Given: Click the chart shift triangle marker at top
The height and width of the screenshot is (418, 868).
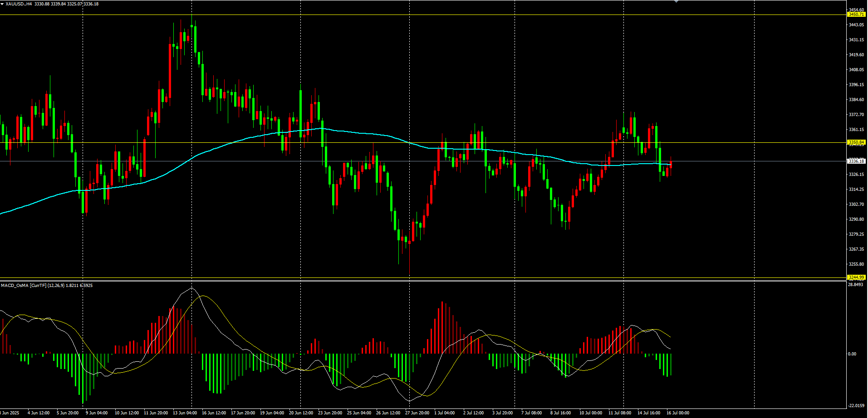Looking at the screenshot, I should tap(677, 1).
